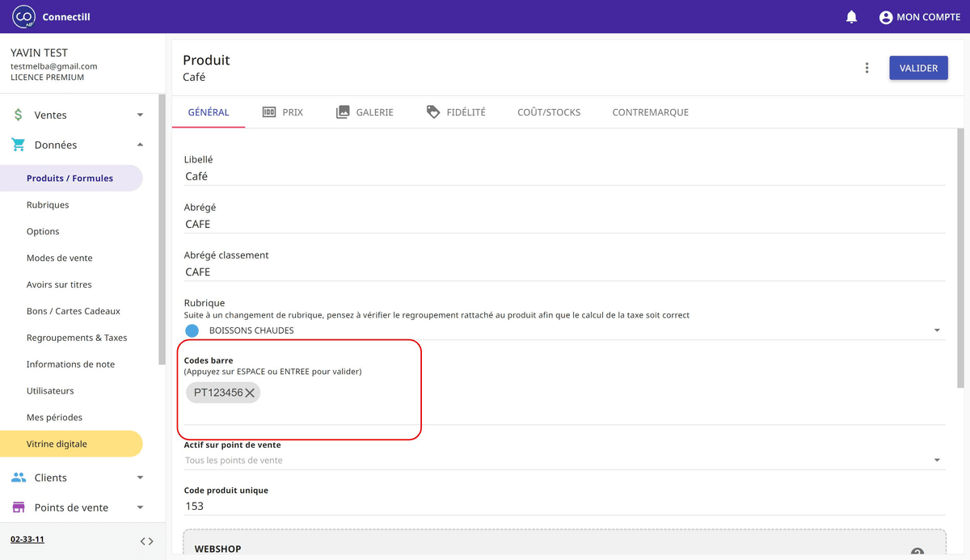The height and width of the screenshot is (560, 970).
Task: Open the Rubrique dropdown showing BOISSONS CHAUDES
Action: pos(936,330)
